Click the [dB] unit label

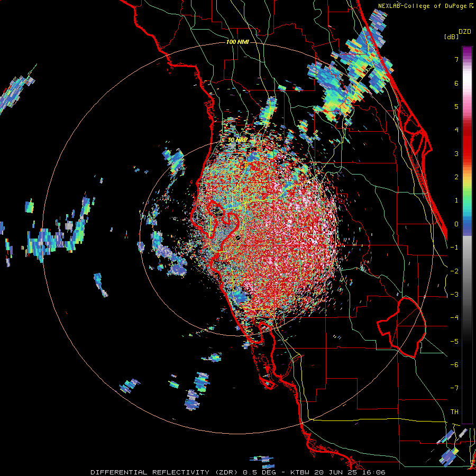coord(451,37)
